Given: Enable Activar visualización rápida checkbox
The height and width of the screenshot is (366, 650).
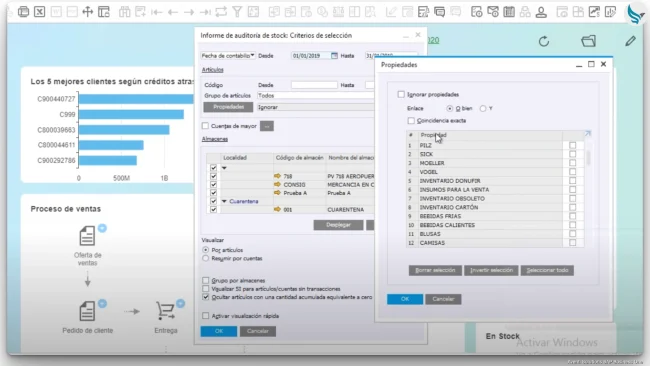Looking at the screenshot, I should click(x=206, y=316).
